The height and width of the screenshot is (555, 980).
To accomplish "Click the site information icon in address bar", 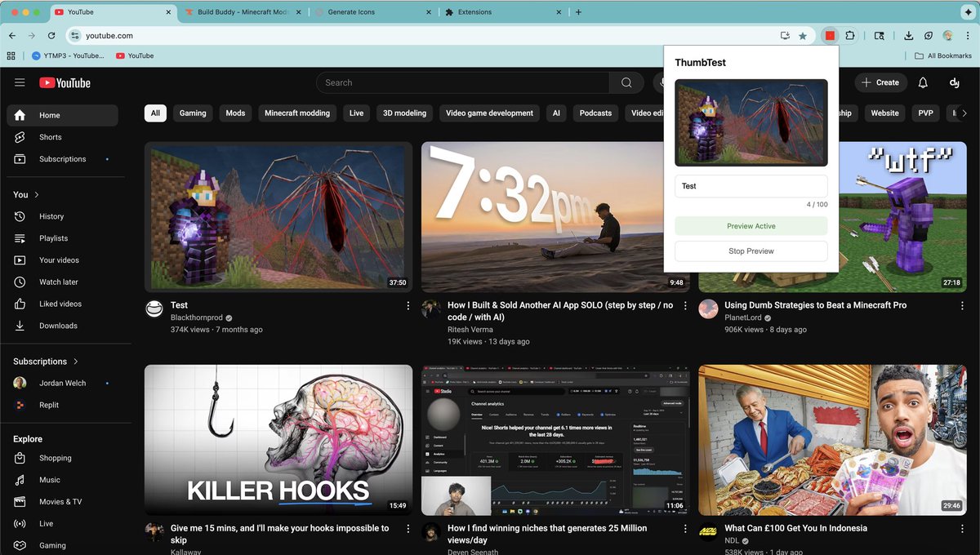I will click(x=75, y=36).
